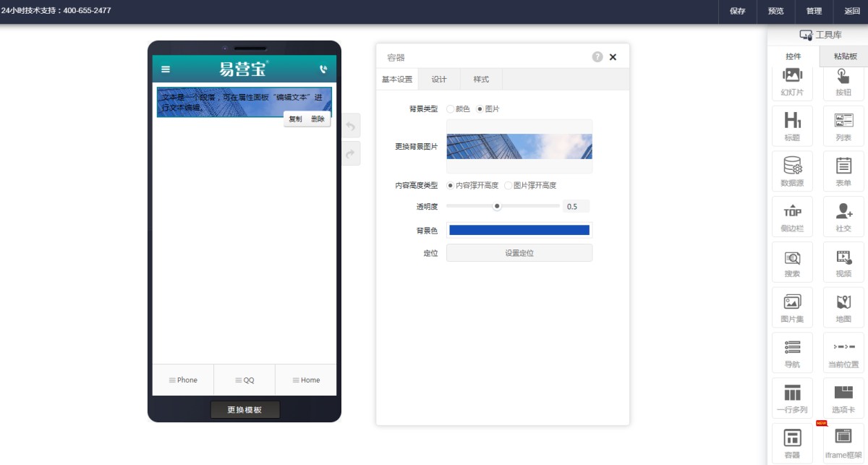Tap Home in the bottom navigation
The image size is (868, 465).
[x=306, y=380]
